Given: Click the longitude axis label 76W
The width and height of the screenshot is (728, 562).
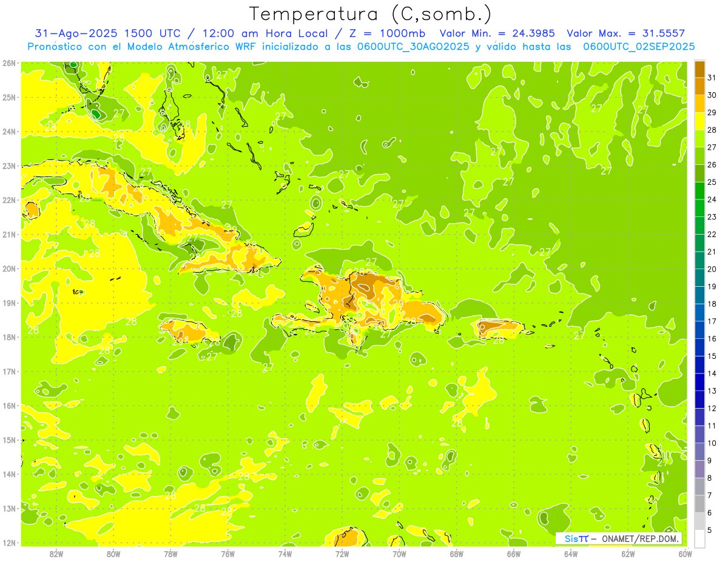Looking at the screenshot, I should point(228,554).
